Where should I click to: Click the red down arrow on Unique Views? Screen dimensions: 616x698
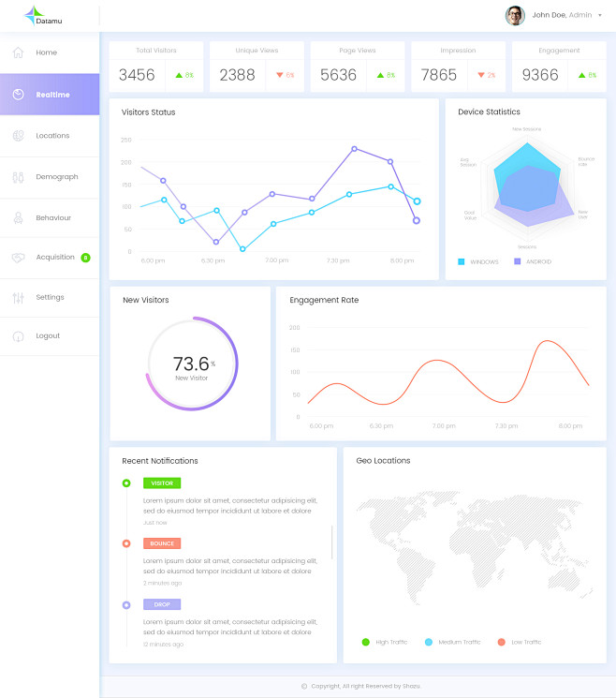point(280,75)
